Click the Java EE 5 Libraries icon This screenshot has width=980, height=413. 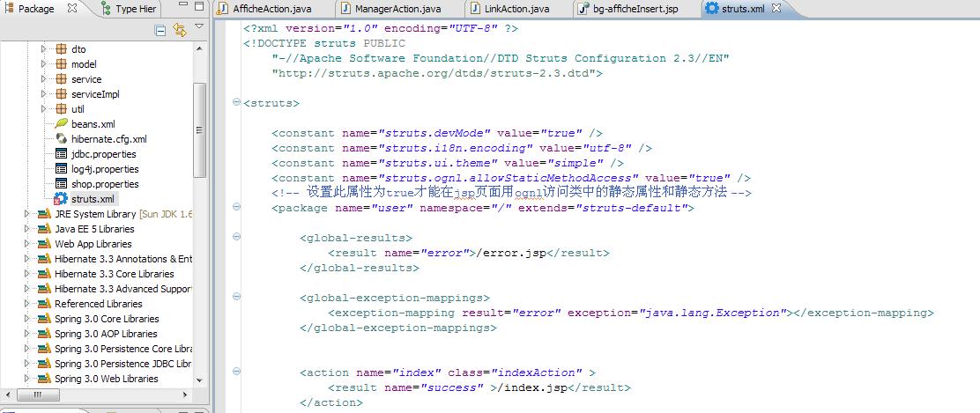44,229
